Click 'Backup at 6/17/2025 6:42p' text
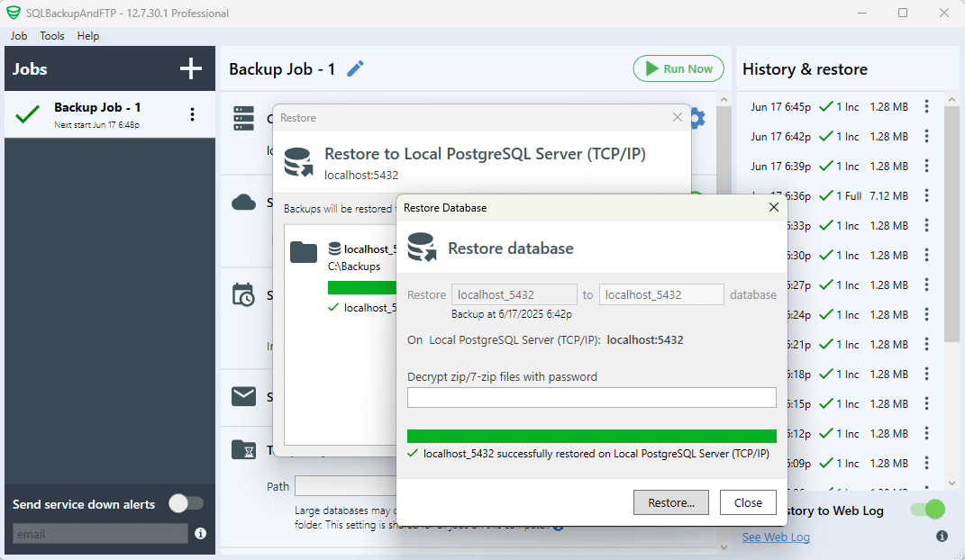This screenshot has height=560, width=965. [512, 314]
